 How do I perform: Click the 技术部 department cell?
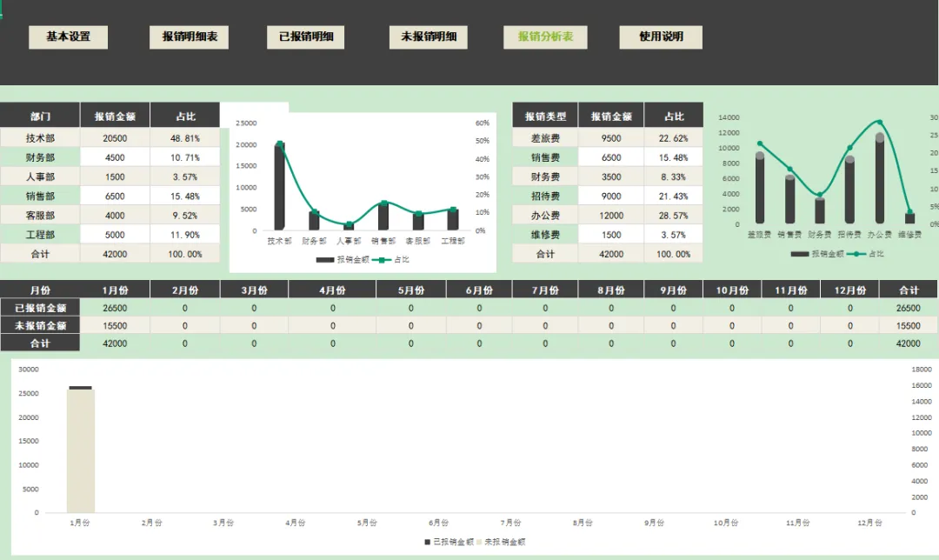(x=40, y=137)
